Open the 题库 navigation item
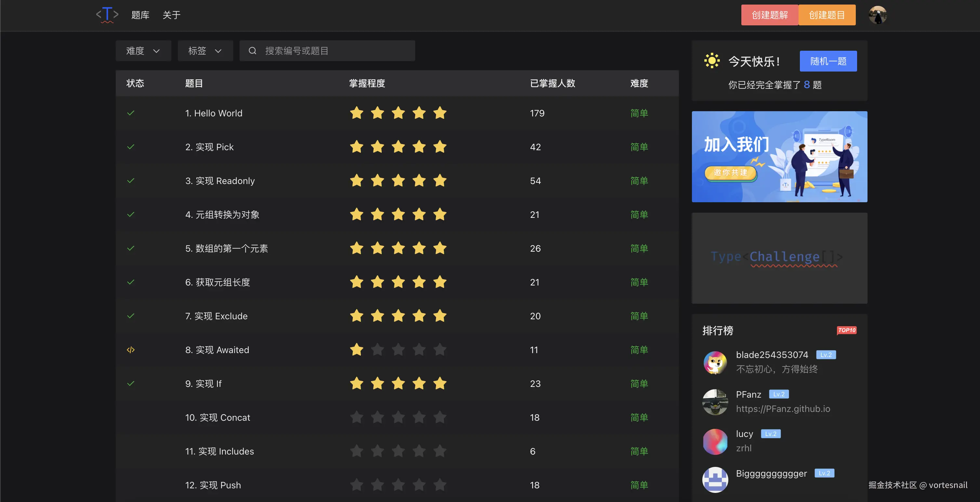The height and width of the screenshot is (502, 980). (x=140, y=15)
